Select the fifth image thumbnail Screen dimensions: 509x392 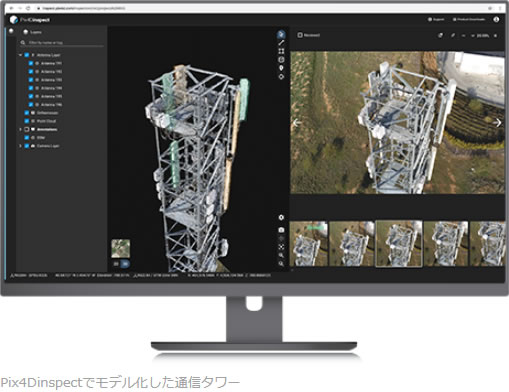pyautogui.click(x=487, y=244)
